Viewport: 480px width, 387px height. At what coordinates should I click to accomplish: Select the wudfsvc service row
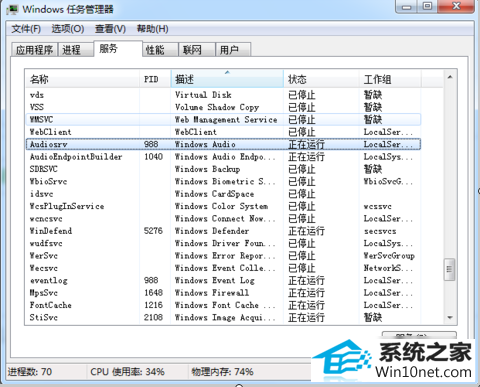click(x=223, y=243)
